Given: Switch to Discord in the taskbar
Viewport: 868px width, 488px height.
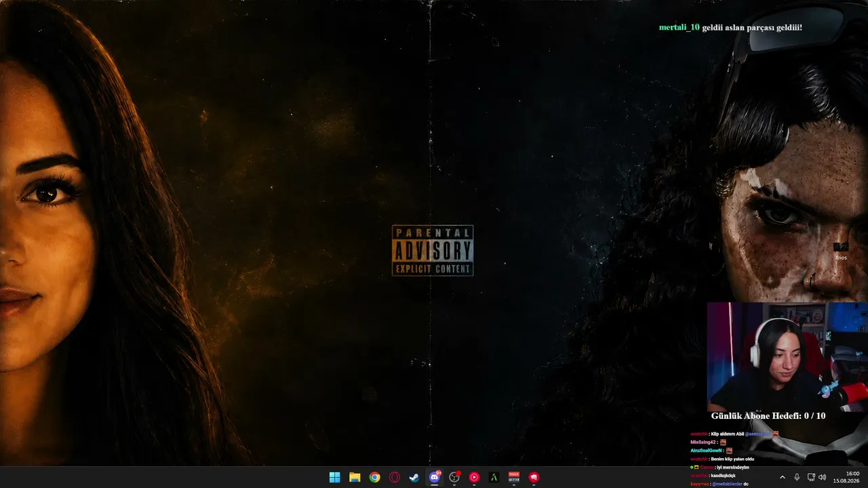Looking at the screenshot, I should coord(435,477).
